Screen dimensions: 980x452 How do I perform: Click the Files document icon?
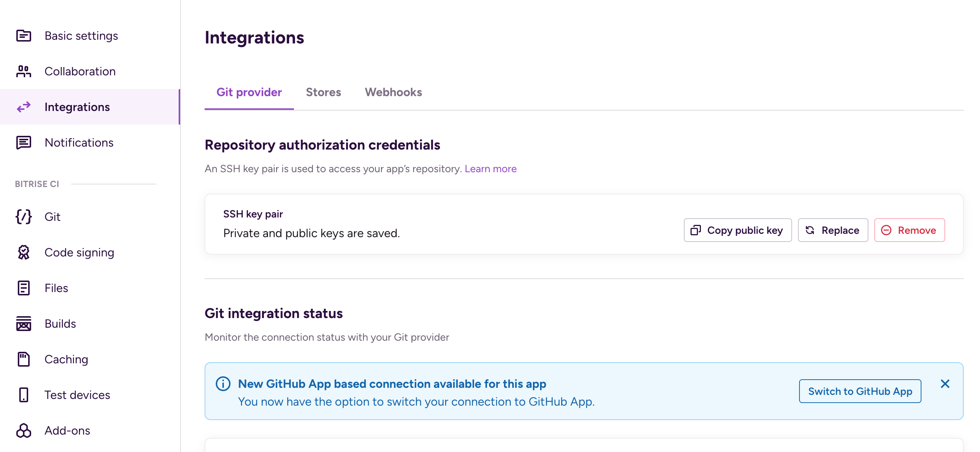(24, 288)
